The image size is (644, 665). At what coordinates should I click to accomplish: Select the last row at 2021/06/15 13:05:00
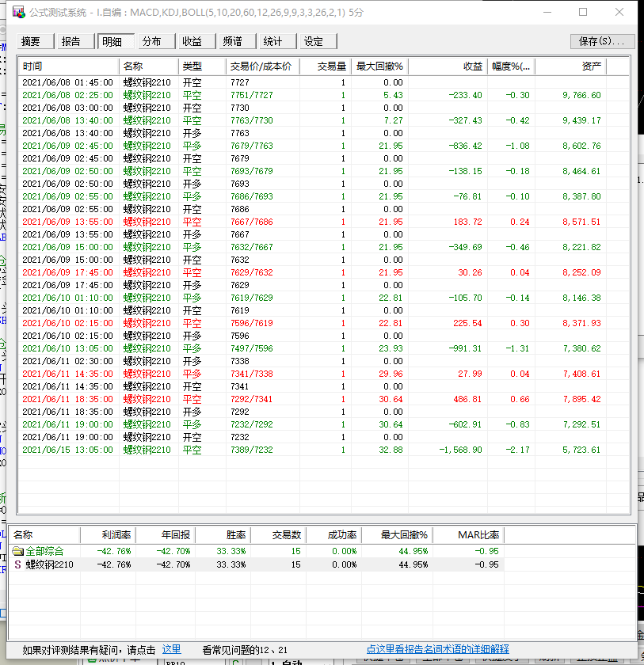coord(323,450)
